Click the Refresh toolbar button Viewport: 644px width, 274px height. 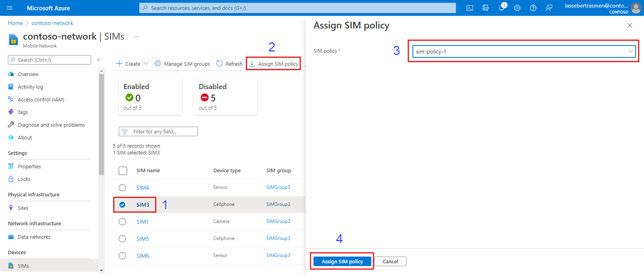coord(230,64)
